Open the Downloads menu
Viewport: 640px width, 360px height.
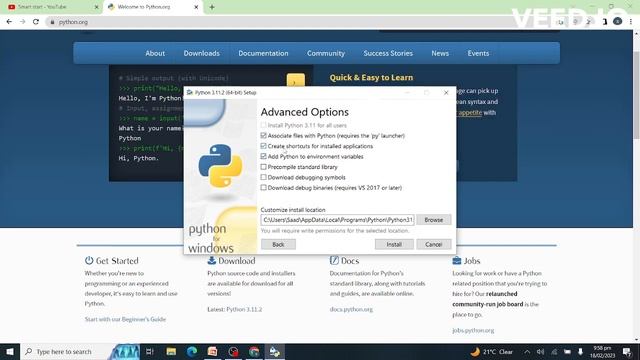(202, 53)
